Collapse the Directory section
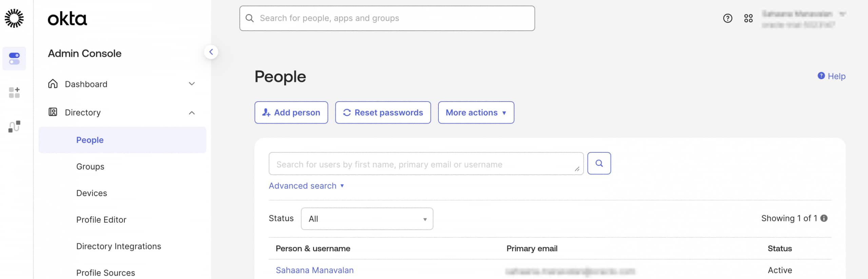868x279 pixels. (x=192, y=112)
